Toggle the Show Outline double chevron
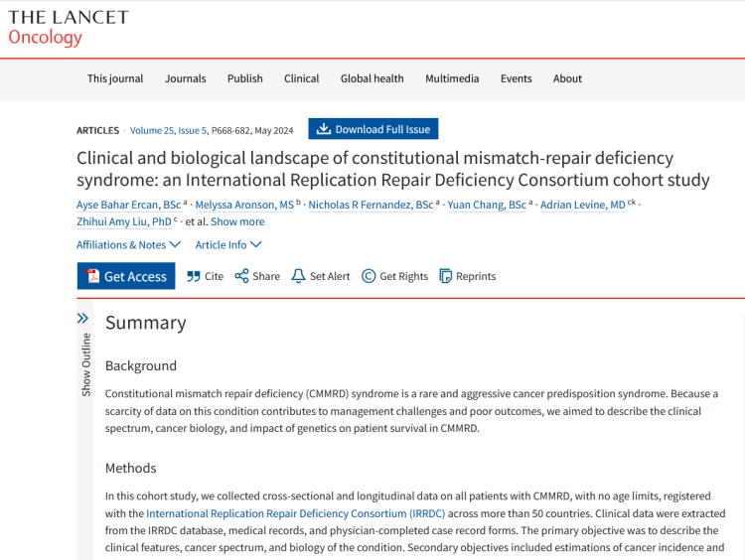The width and height of the screenshot is (745, 560). tap(83, 319)
